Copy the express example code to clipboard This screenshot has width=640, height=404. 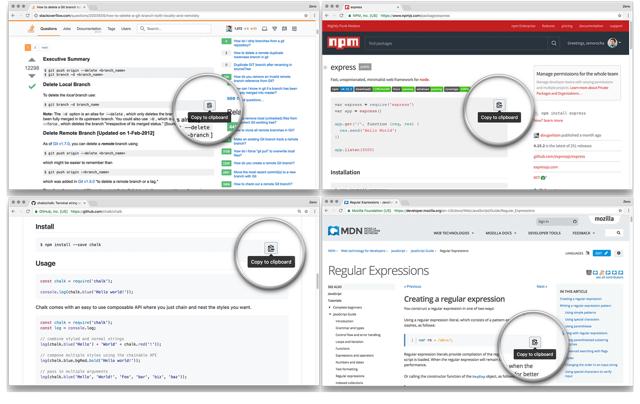499,105
